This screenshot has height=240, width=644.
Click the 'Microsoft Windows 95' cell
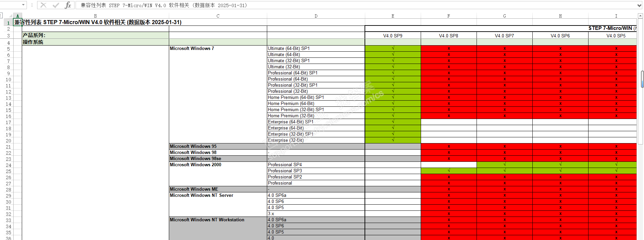[218, 147]
